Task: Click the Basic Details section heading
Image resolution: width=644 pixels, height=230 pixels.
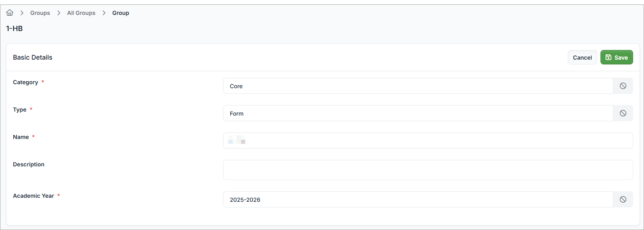Action: [33, 57]
